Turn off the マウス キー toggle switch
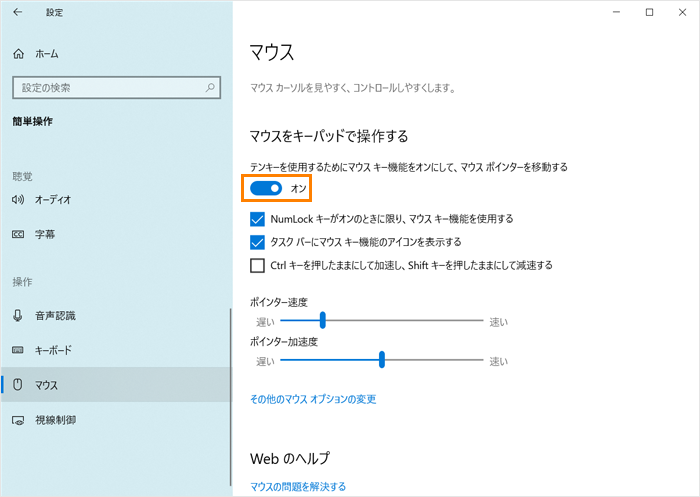This screenshot has width=700, height=497. pyautogui.click(x=266, y=188)
